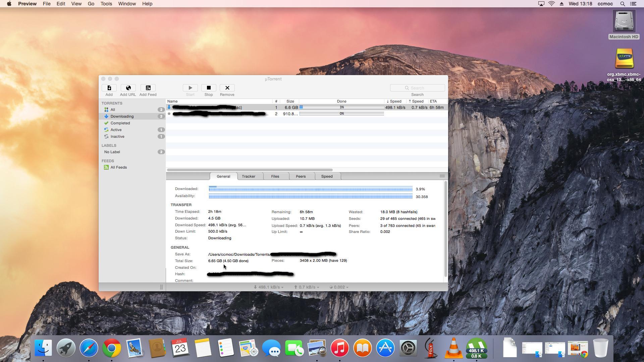Select the Completed sidebar filter
Image resolution: width=644 pixels, height=362 pixels.
132,123
